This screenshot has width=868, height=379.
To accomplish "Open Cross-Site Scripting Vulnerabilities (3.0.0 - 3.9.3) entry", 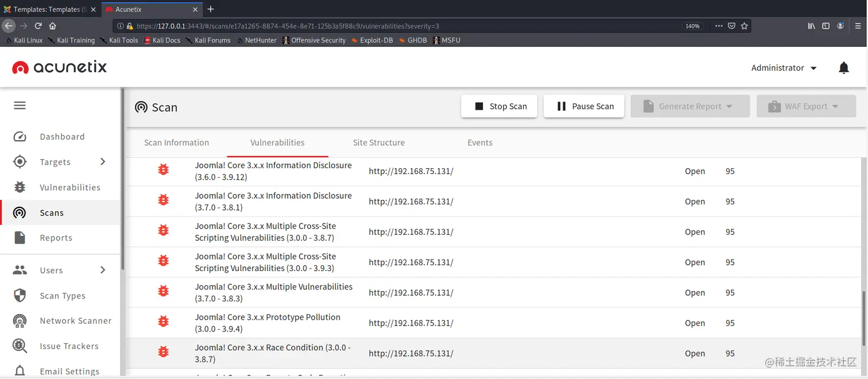I will pos(265,262).
